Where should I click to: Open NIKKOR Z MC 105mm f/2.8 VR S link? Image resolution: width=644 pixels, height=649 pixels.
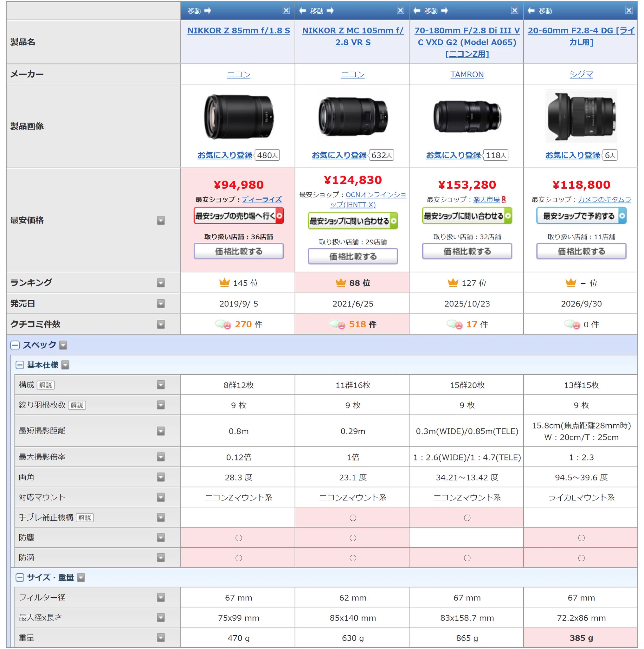(353, 36)
